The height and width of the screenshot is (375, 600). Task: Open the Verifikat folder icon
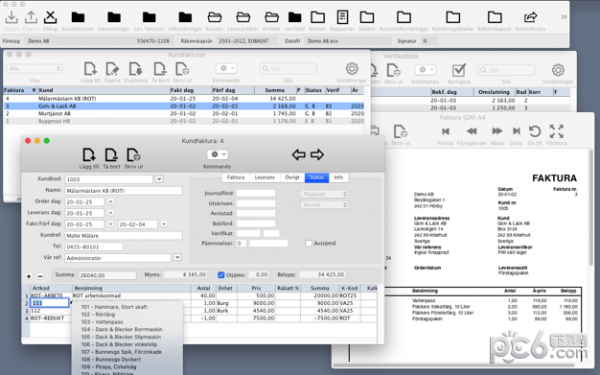[x=295, y=17]
